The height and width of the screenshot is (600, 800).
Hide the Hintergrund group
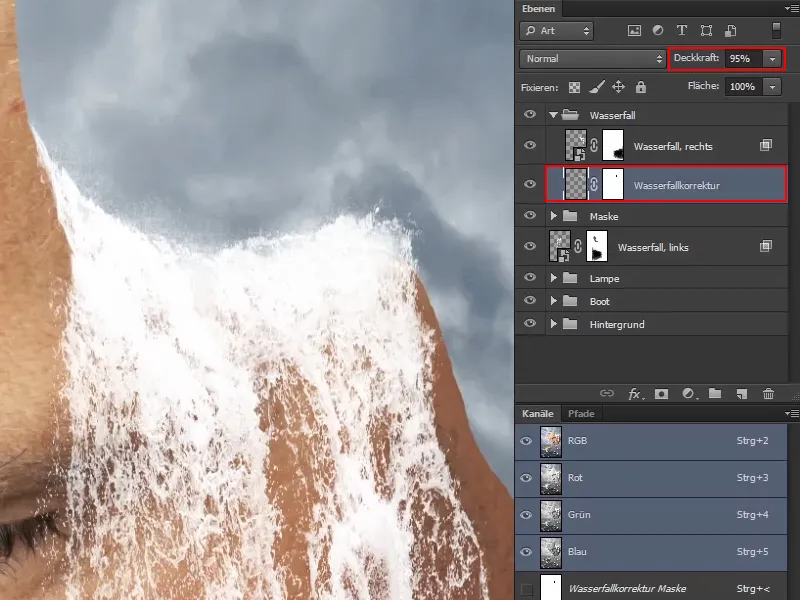pyautogui.click(x=530, y=323)
